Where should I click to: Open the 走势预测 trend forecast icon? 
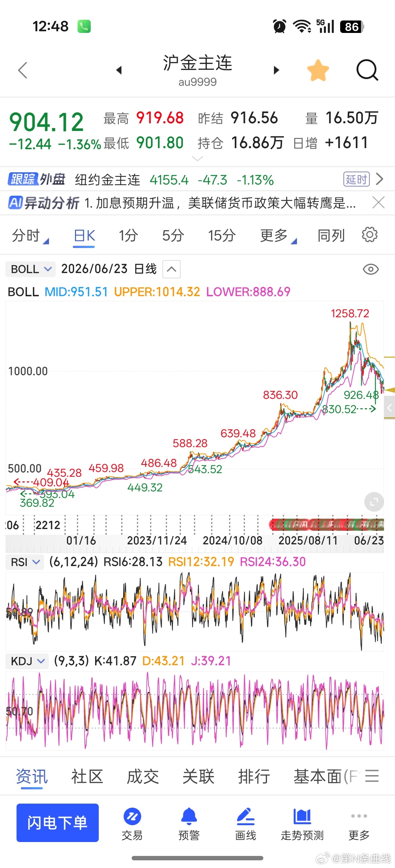tap(302, 824)
